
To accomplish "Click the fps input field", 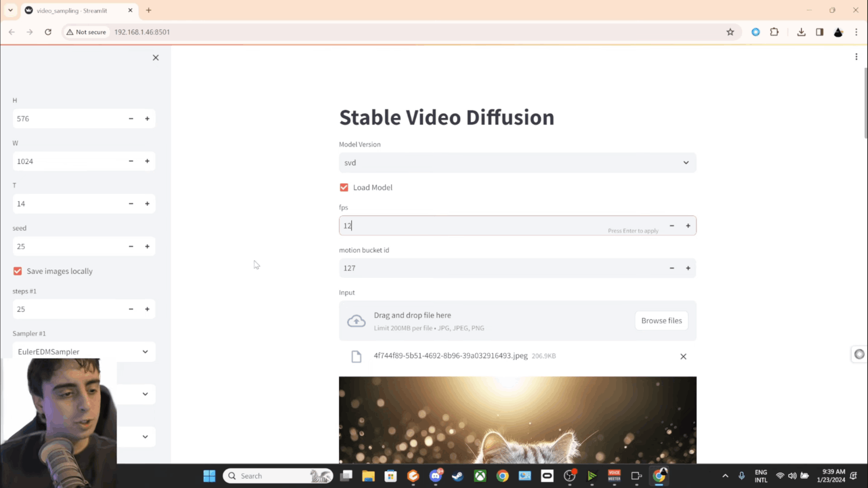I will tap(502, 226).
